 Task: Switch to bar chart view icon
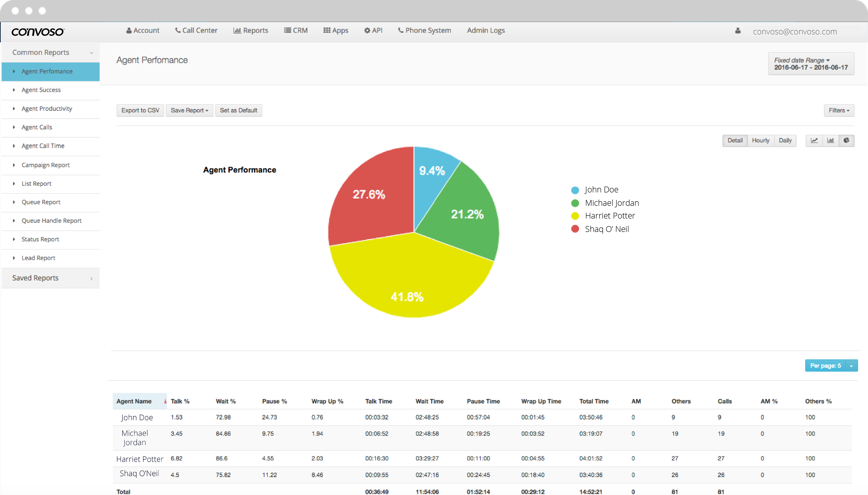coord(830,140)
